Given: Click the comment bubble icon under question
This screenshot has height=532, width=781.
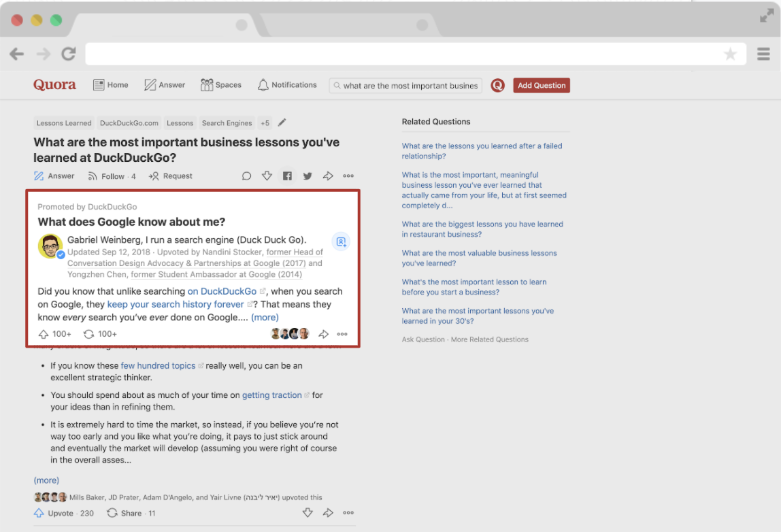Looking at the screenshot, I should coord(246,176).
